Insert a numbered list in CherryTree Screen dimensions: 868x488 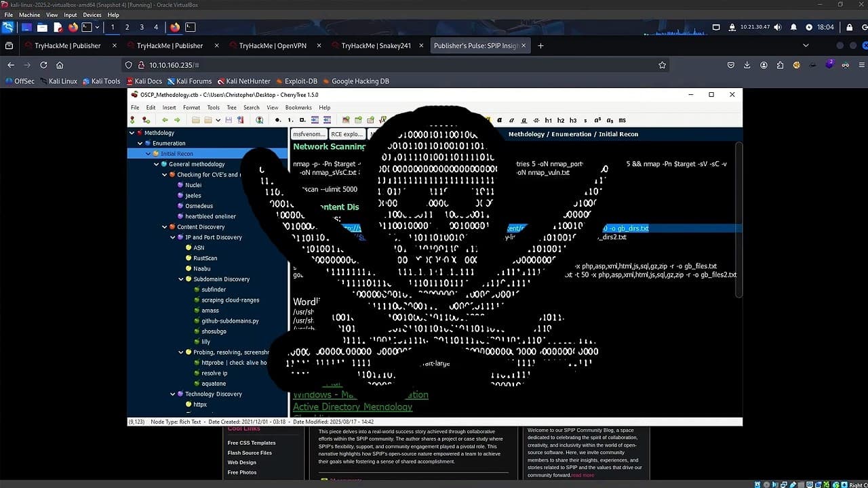point(290,120)
